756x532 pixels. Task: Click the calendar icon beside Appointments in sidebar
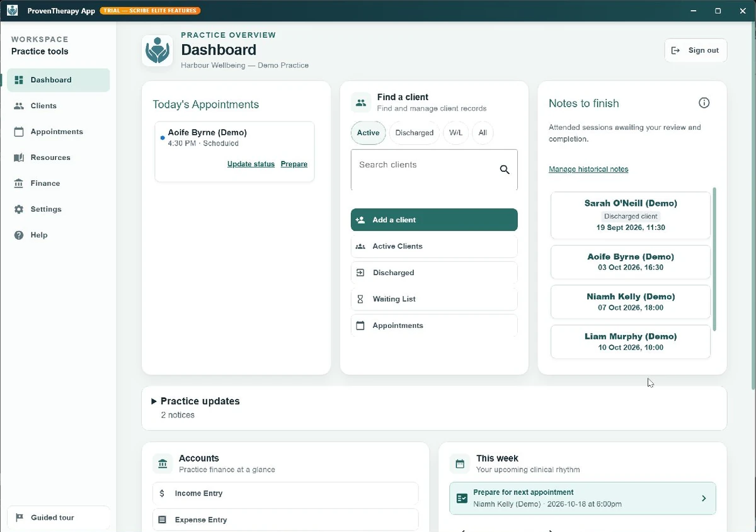tap(19, 132)
